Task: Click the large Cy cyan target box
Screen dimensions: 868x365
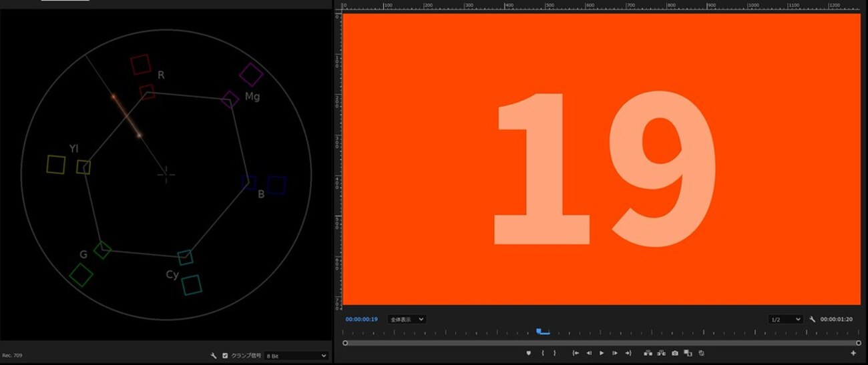Action: tap(192, 285)
